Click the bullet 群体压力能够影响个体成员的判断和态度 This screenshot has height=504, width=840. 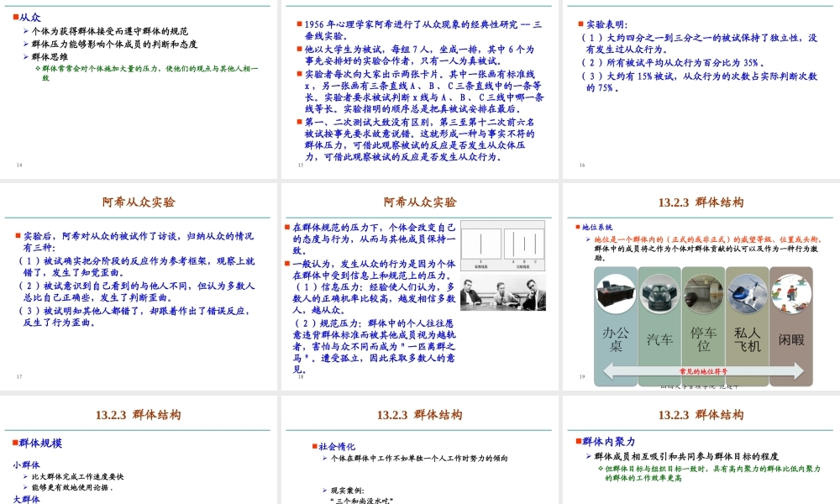tap(114, 44)
